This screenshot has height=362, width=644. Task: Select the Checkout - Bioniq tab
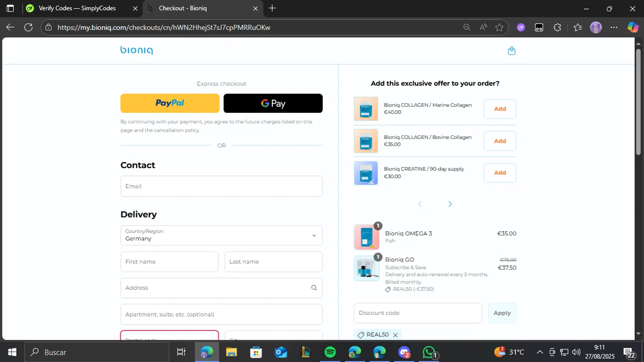203,8
